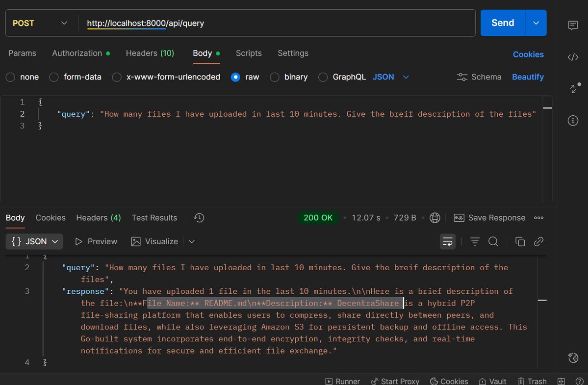
Task: Select the form-data body type
Action: coord(75,77)
